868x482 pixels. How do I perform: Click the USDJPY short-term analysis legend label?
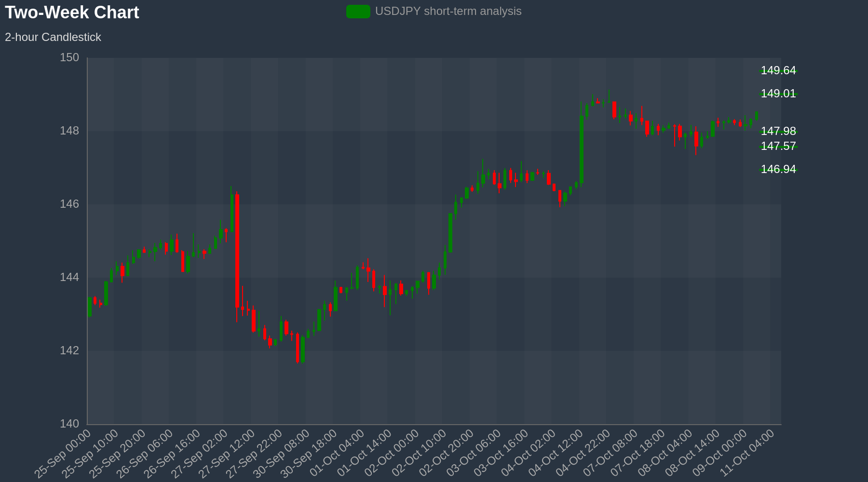[x=448, y=11]
